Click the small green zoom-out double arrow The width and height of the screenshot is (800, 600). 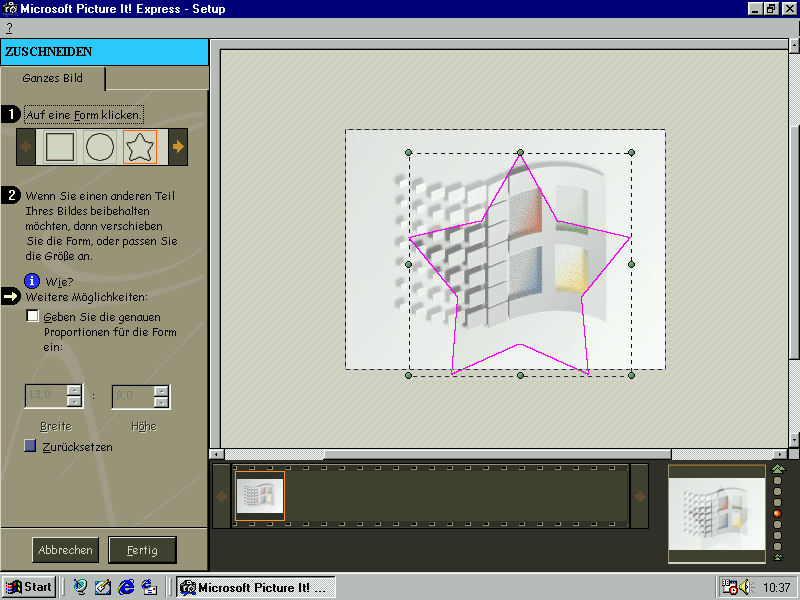pos(778,557)
